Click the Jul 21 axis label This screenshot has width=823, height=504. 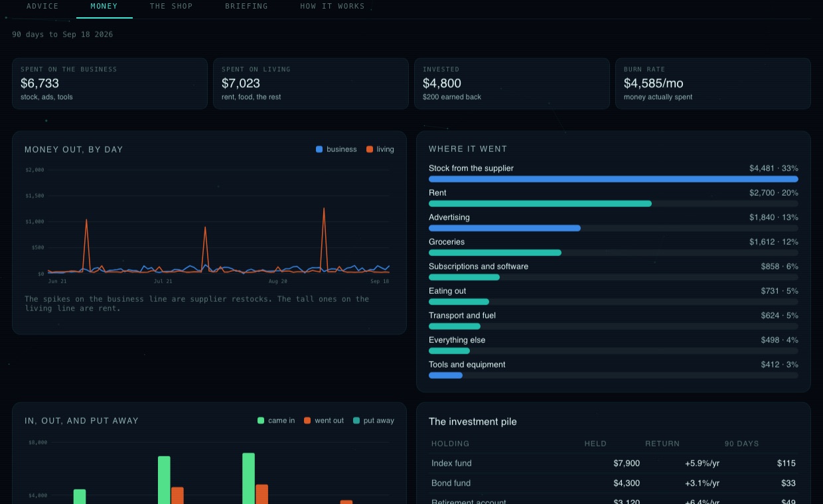coord(163,281)
